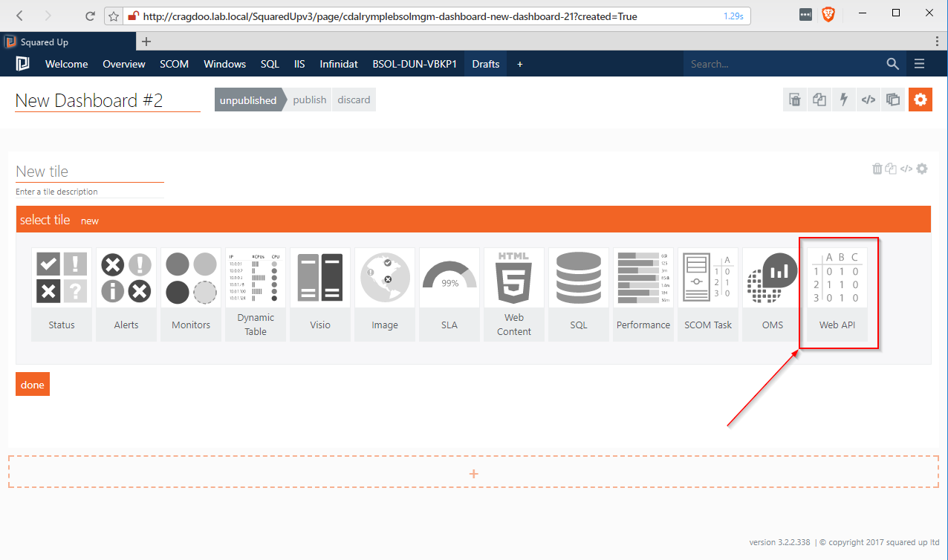Click the unpublished status button
The image size is (948, 560).
[x=248, y=100]
